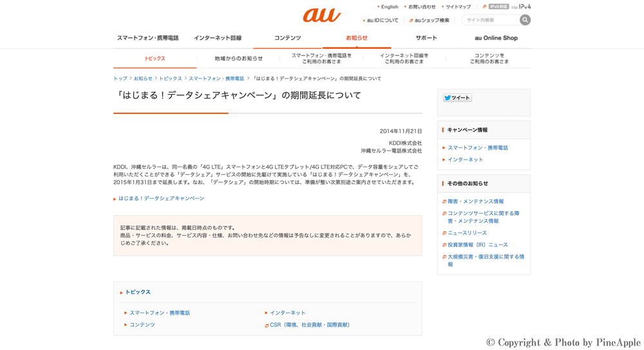This screenshot has width=644, height=350.
Task: Click the サイトマップ header link
Action: [x=458, y=6]
